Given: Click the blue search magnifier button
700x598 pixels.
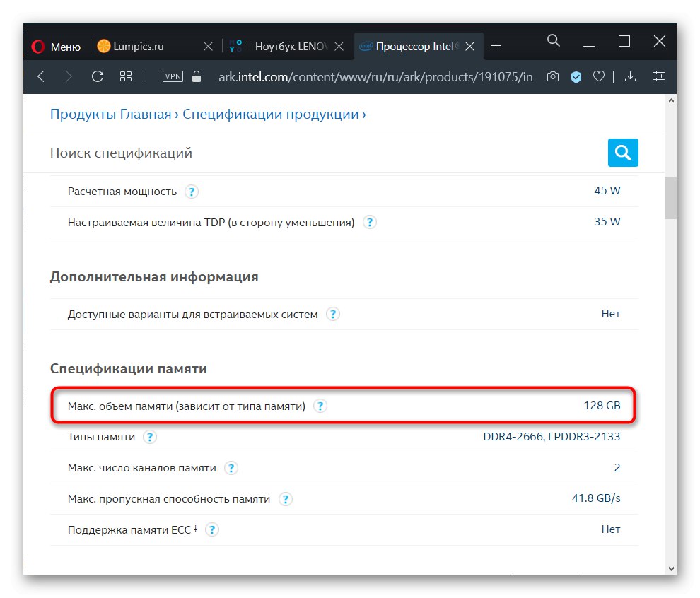Looking at the screenshot, I should 622,153.
